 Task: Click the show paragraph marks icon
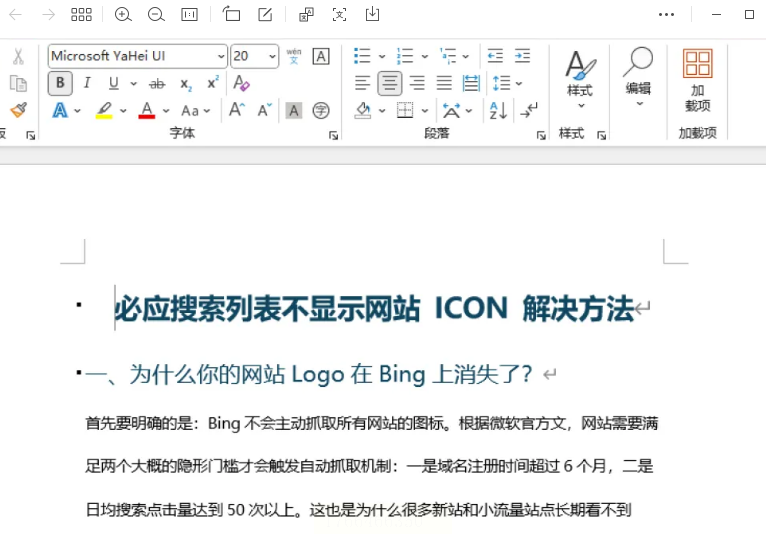(x=529, y=110)
